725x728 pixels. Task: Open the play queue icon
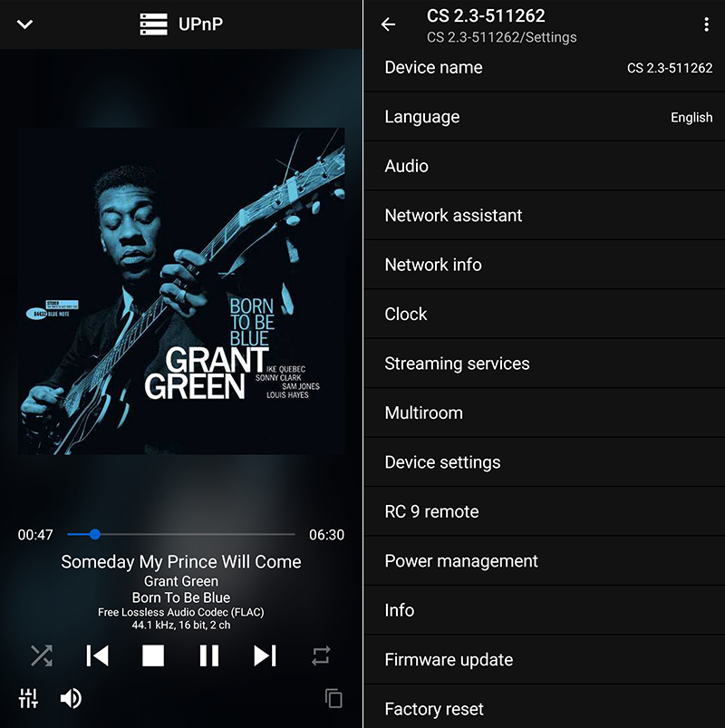pyautogui.click(x=333, y=698)
